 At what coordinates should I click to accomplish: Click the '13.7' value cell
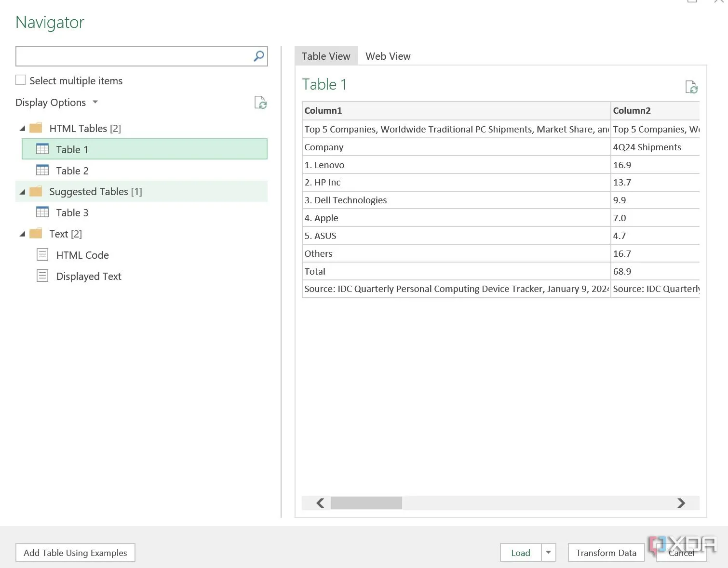tap(655, 183)
